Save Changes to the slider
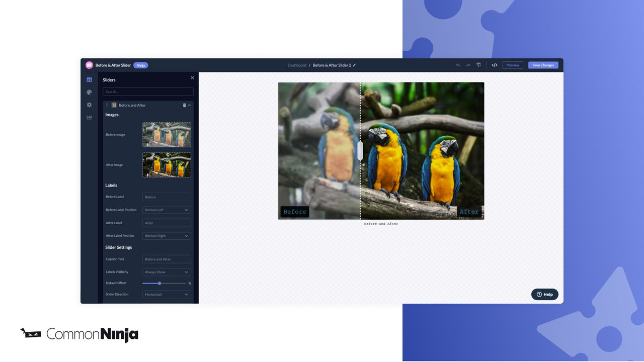Image resolution: width=644 pixels, height=362 pixels. (543, 65)
